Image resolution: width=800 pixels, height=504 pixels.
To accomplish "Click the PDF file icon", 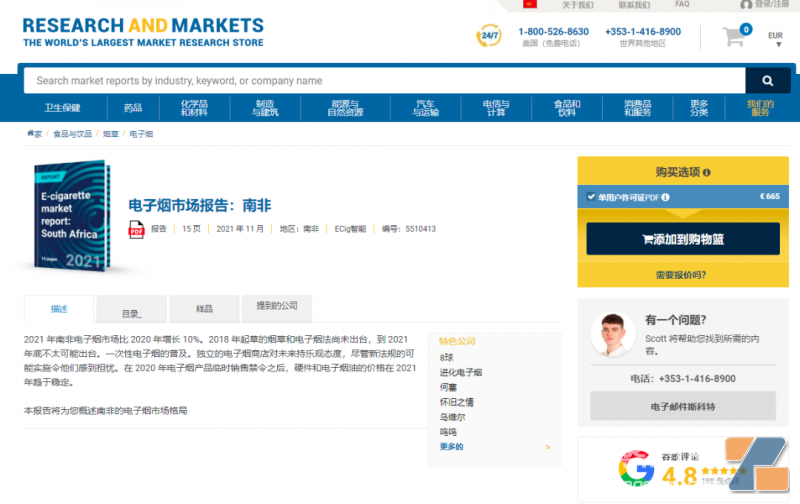I will tap(136, 229).
